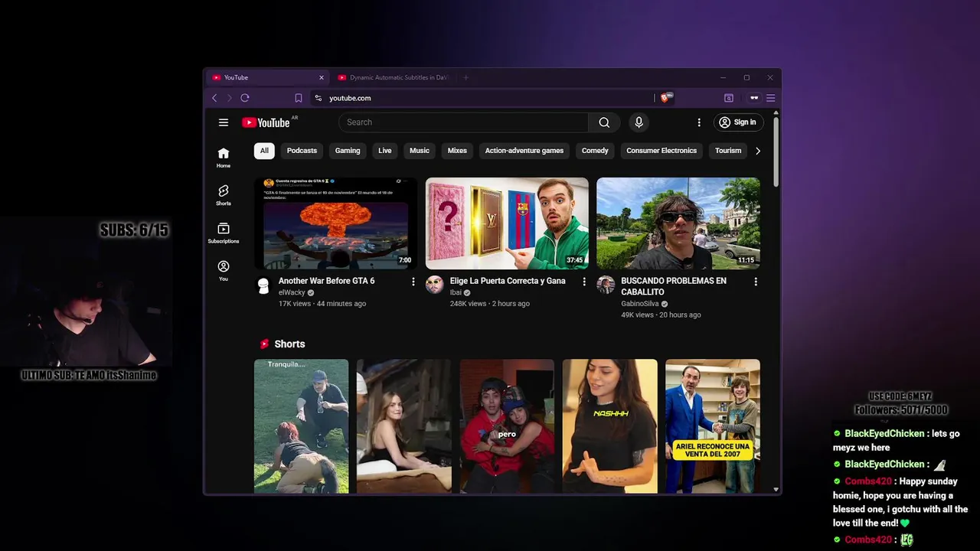The image size is (980, 551).
Task: Start voice search with the microphone
Action: pos(639,122)
